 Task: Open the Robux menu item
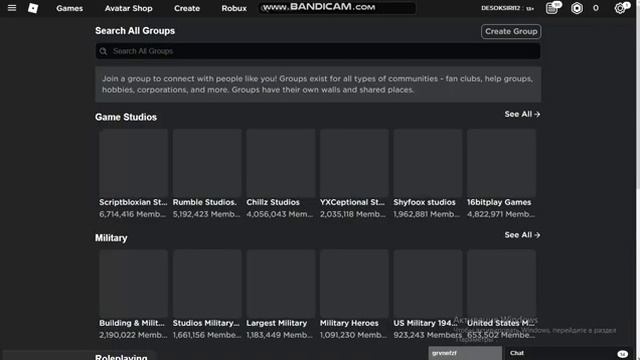coord(234,8)
